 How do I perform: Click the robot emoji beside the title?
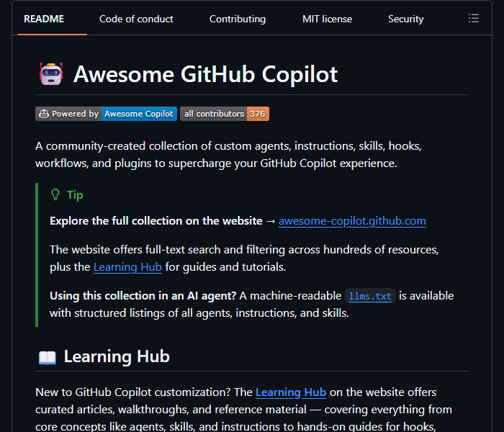(x=51, y=74)
